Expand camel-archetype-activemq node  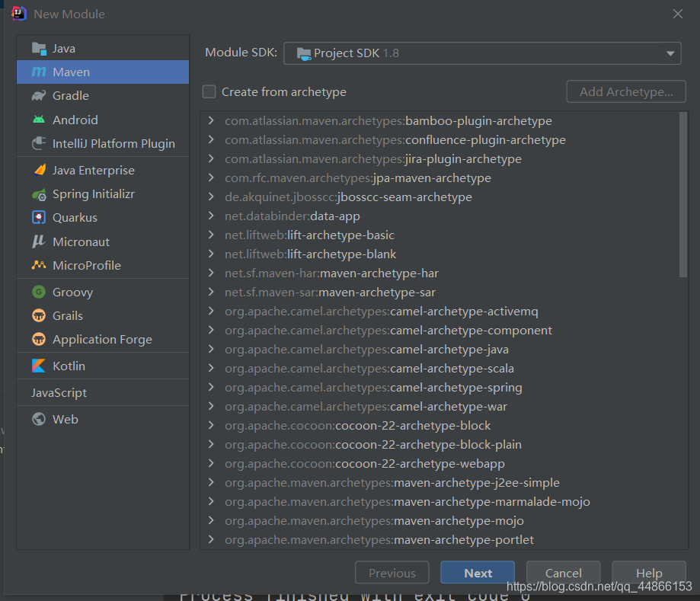pos(211,312)
